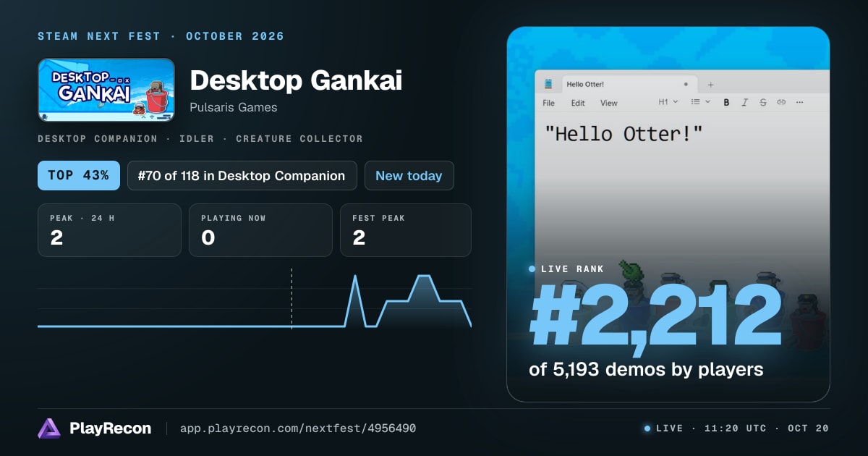Click the OCT 20 date in footer
868x456 pixels.
point(809,428)
